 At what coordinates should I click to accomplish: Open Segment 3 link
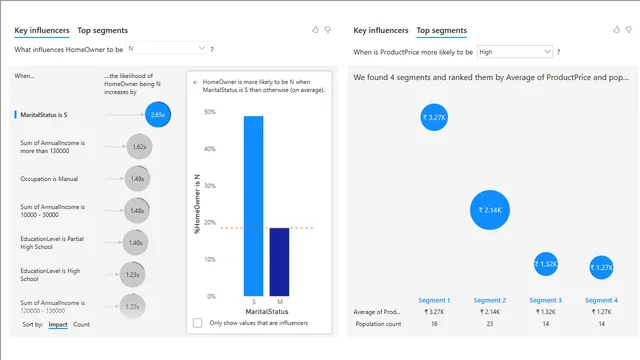(x=545, y=300)
